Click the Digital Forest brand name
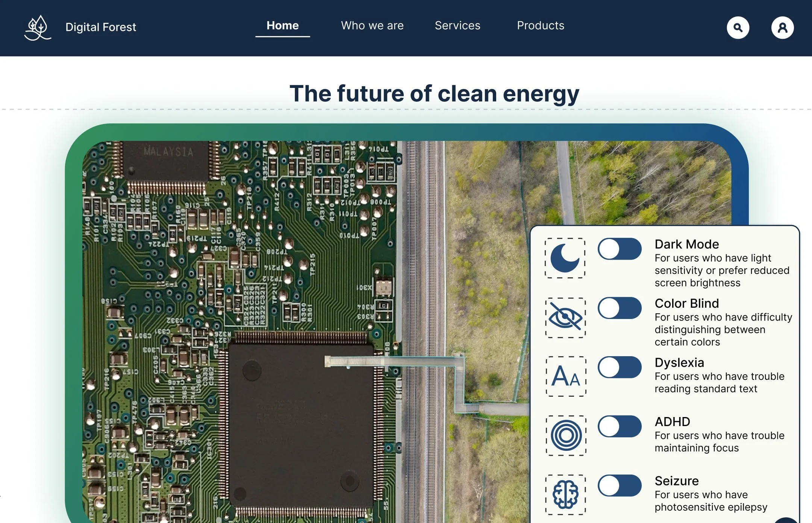 [101, 27]
